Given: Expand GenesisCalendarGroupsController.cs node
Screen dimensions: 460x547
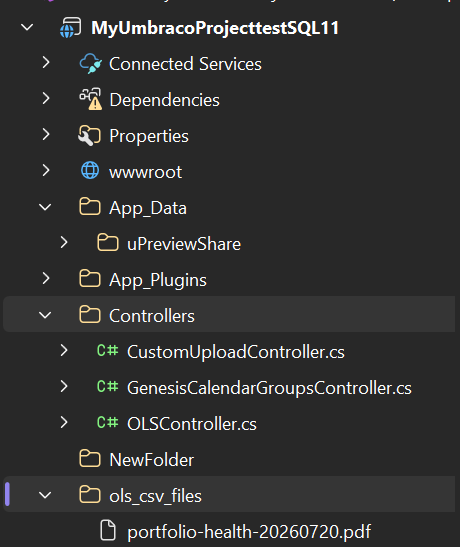Looking at the screenshot, I should pyautogui.click(x=64, y=386).
